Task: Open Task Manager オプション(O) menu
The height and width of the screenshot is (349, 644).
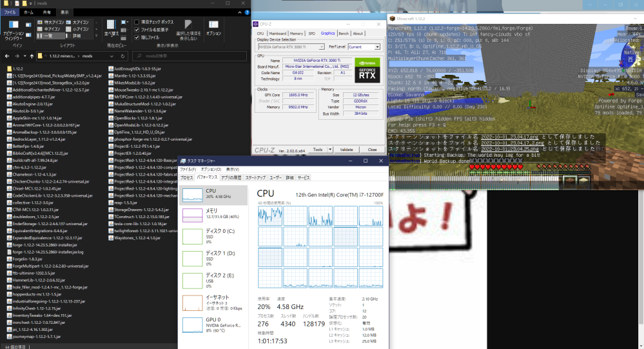Action: tap(211, 170)
